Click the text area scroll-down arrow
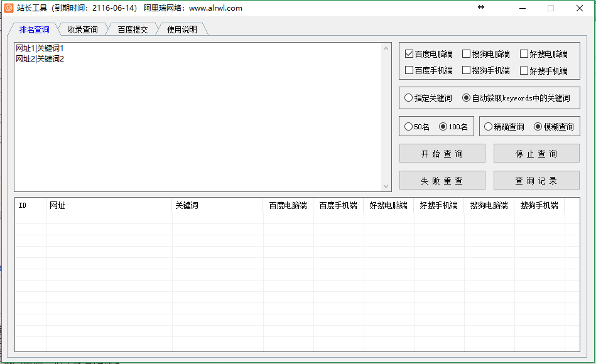This screenshot has width=596, height=364. click(x=386, y=186)
